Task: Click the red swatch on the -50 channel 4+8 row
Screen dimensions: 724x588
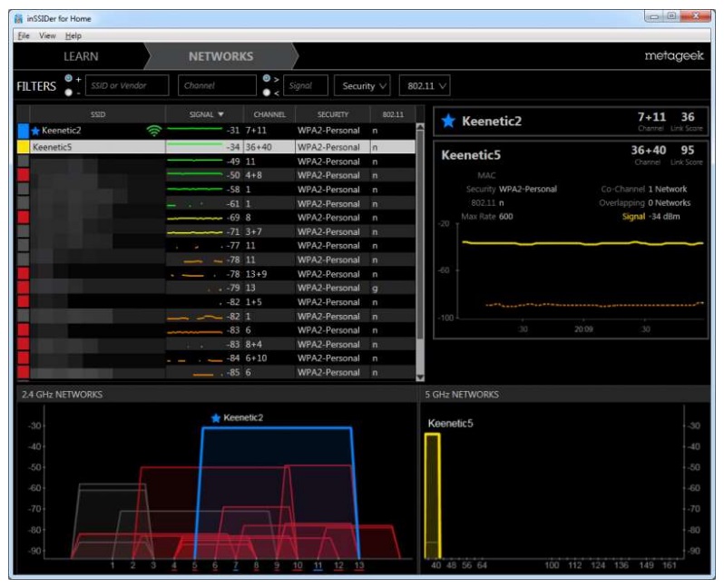Action: pyautogui.click(x=23, y=175)
